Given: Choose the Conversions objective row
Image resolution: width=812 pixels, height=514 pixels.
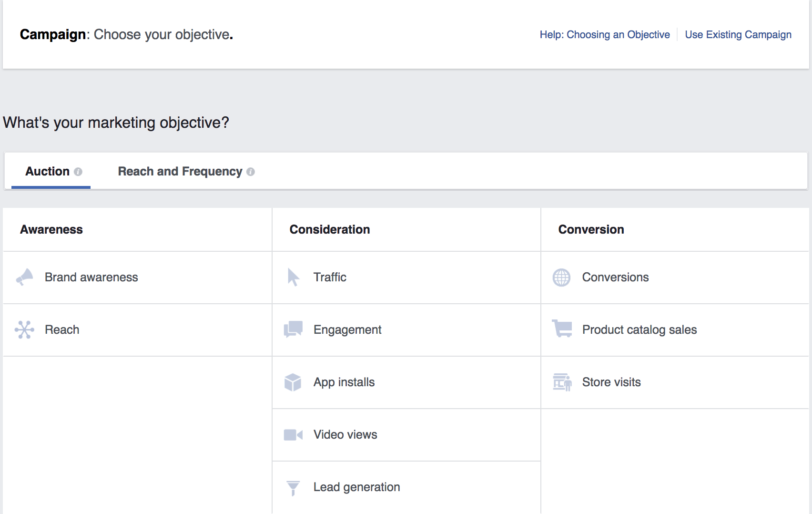Looking at the screenshot, I should coord(615,277).
